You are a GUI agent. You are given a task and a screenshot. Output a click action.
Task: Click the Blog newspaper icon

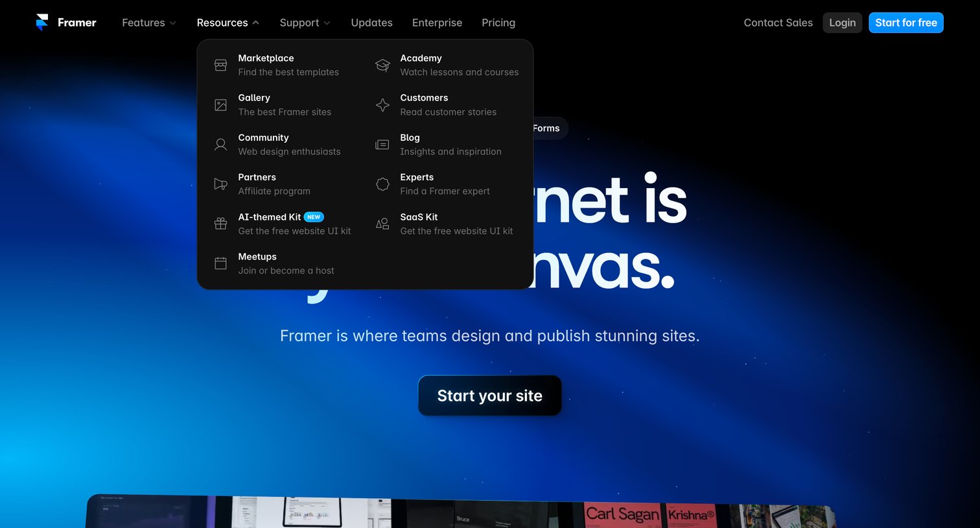pos(382,145)
